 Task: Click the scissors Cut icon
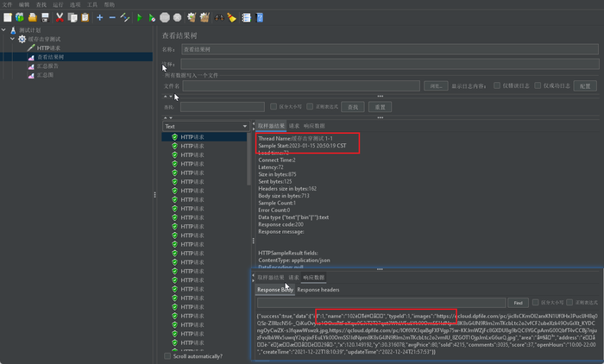[x=60, y=18]
